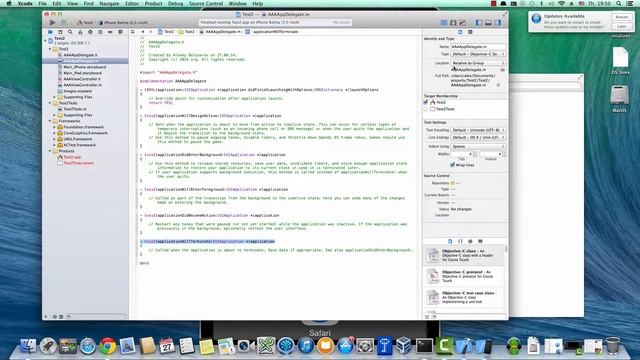This screenshot has height=360, width=640.
Task: Open Trash in the Dock
Action: [x=612, y=345]
